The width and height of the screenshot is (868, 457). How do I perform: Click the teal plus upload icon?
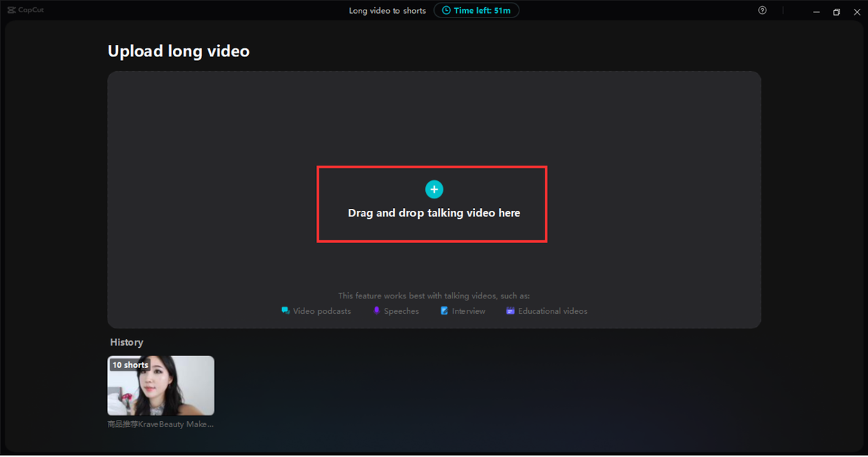point(434,189)
